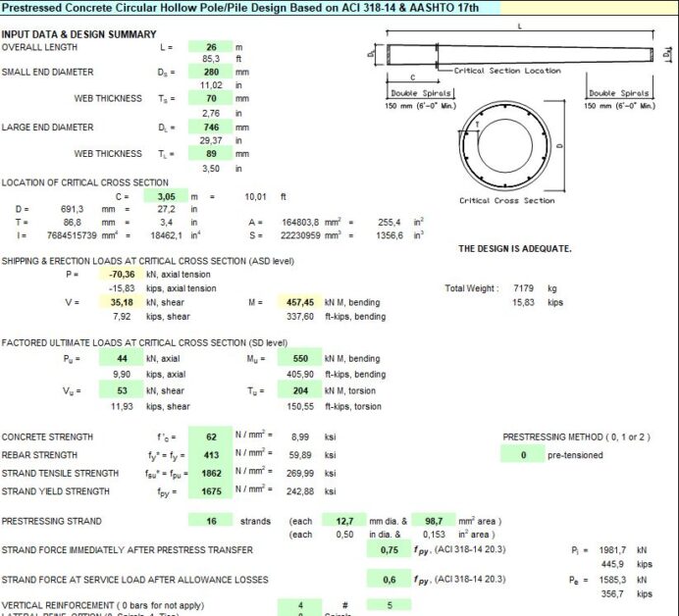
Task: Click the 18462,1 in4 inertia value
Action: click(166, 235)
